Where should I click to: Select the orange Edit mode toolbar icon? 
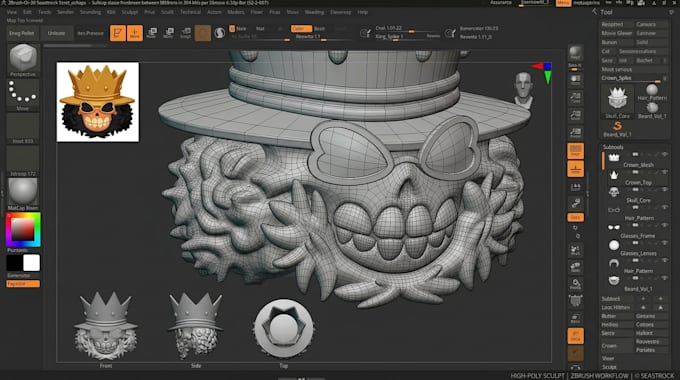click(x=118, y=33)
